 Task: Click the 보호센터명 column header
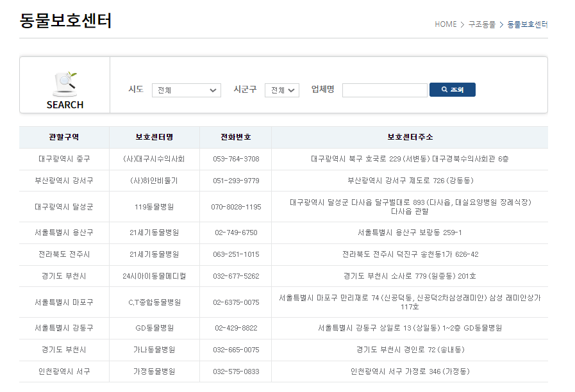tap(154, 137)
